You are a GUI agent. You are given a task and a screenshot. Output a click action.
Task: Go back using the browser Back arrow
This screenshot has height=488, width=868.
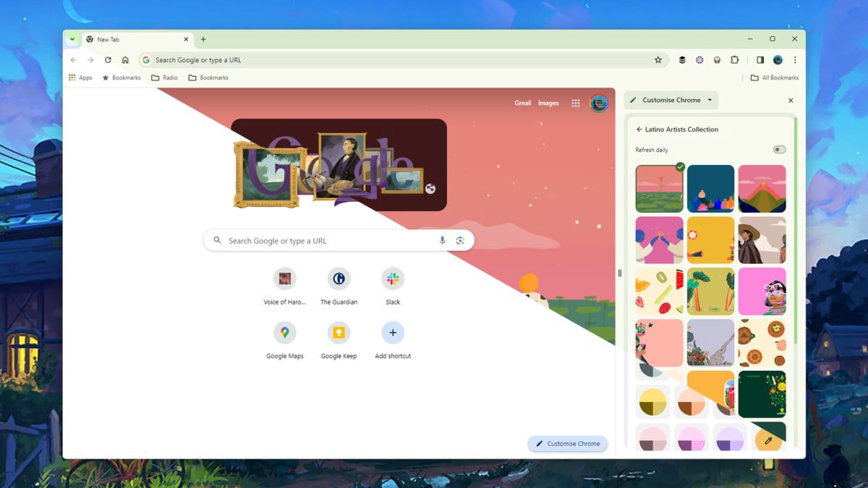pyautogui.click(x=73, y=60)
